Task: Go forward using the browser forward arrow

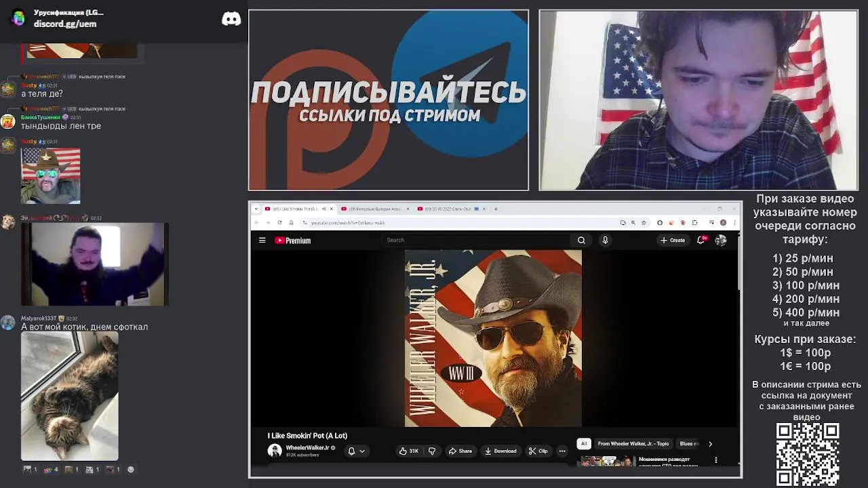Action: 268,222
